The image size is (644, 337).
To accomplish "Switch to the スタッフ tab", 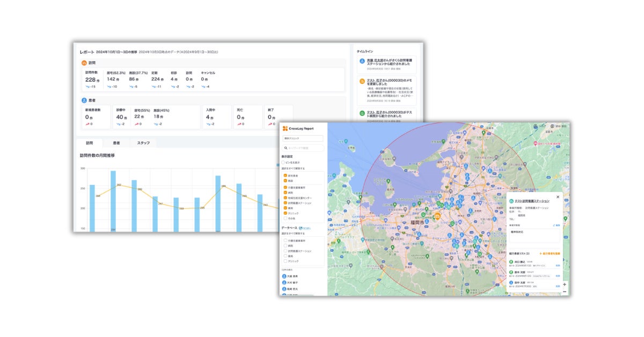I will [143, 143].
